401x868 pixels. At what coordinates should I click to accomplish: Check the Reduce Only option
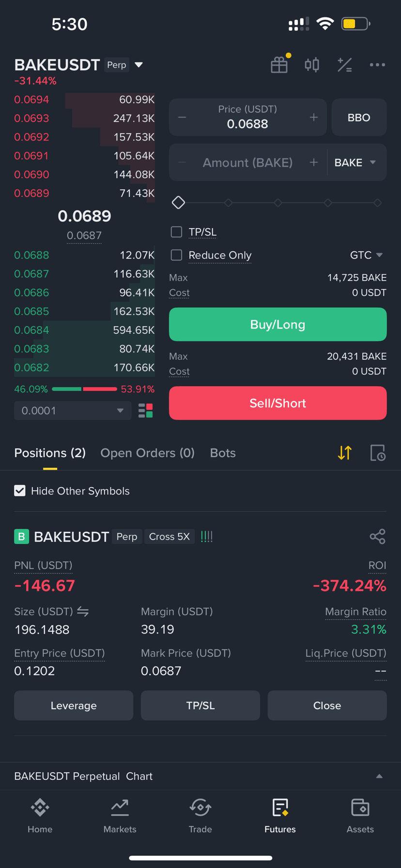click(x=176, y=255)
